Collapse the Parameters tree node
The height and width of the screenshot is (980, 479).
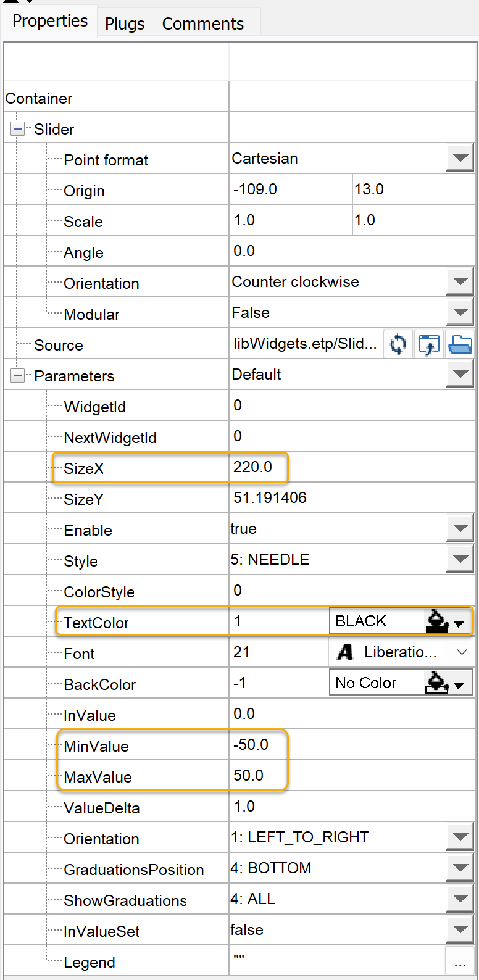point(17,376)
